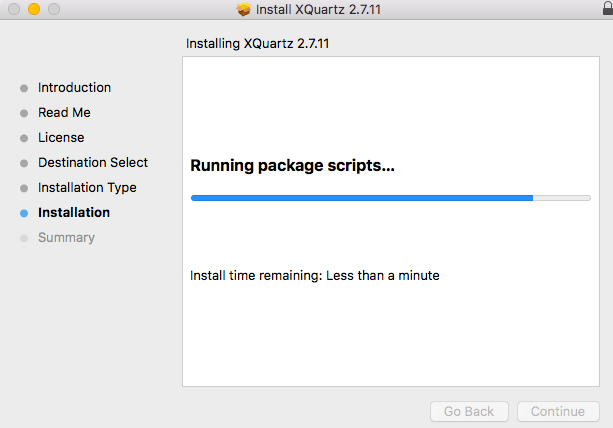Click the blue bullet beside Installation
613x428 pixels.
23,213
